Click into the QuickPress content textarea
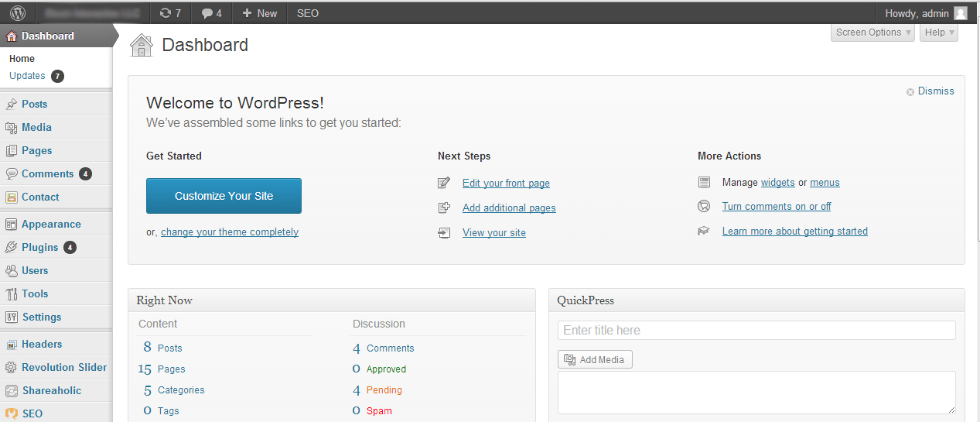This screenshot has height=422, width=980. 756,393
